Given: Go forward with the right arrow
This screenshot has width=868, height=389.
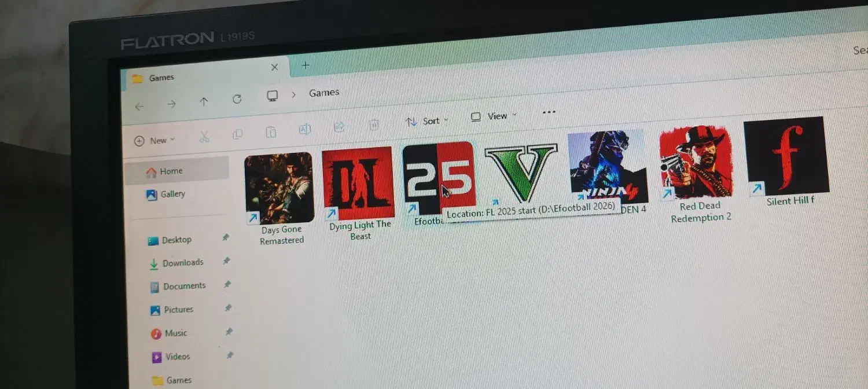Looking at the screenshot, I should pyautogui.click(x=171, y=104).
